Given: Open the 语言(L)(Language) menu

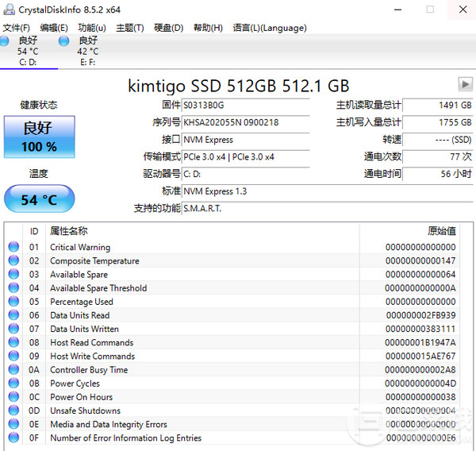Looking at the screenshot, I should click(x=270, y=28).
